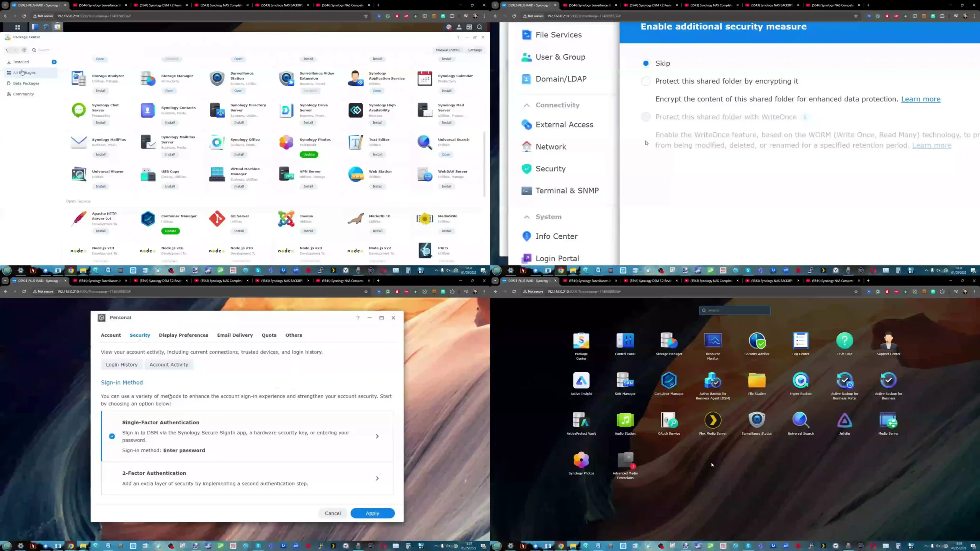Select Protect this shared folder by encrypting it
This screenshot has width=980, height=551.
646,81
